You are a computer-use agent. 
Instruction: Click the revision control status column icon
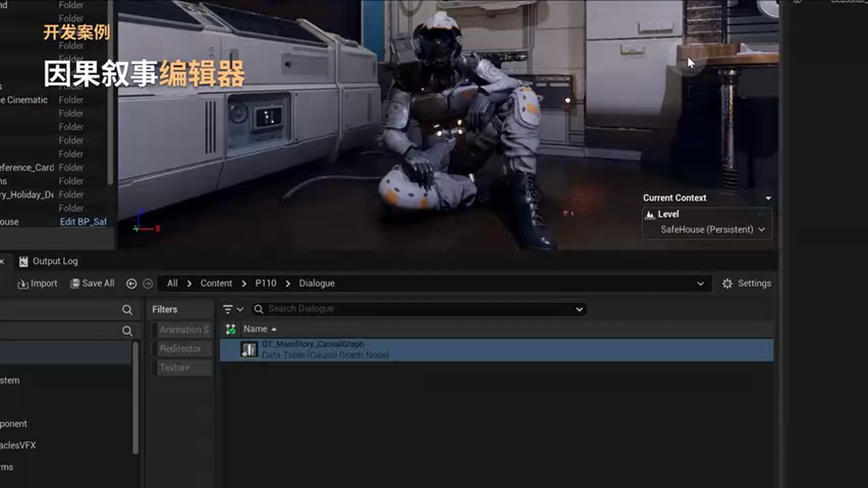point(231,329)
